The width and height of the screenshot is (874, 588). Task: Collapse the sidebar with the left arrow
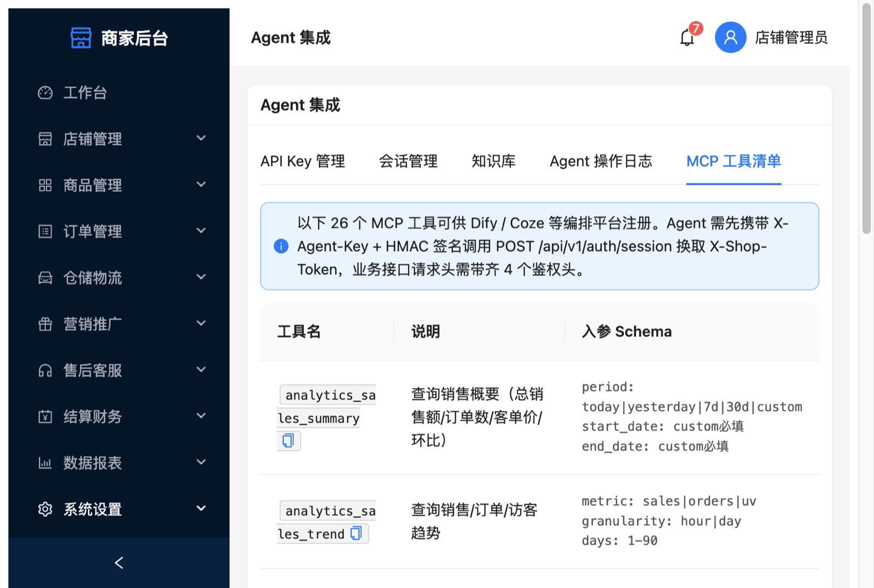point(119,562)
